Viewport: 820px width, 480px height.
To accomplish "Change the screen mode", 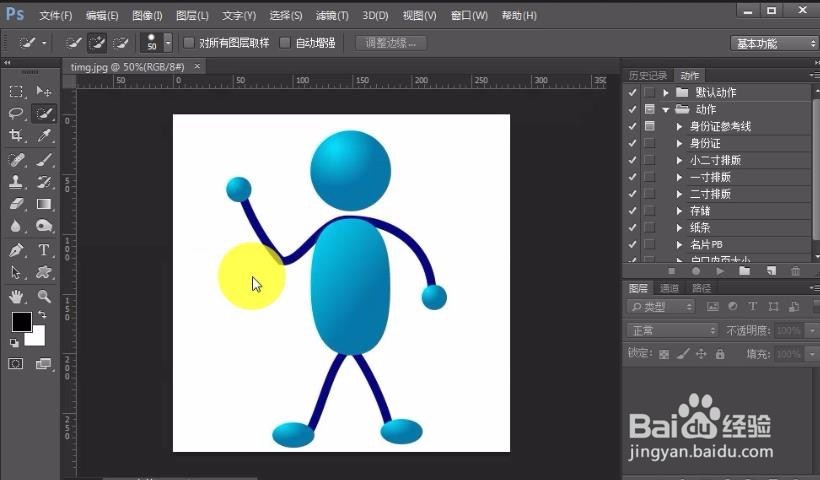I will [43, 363].
